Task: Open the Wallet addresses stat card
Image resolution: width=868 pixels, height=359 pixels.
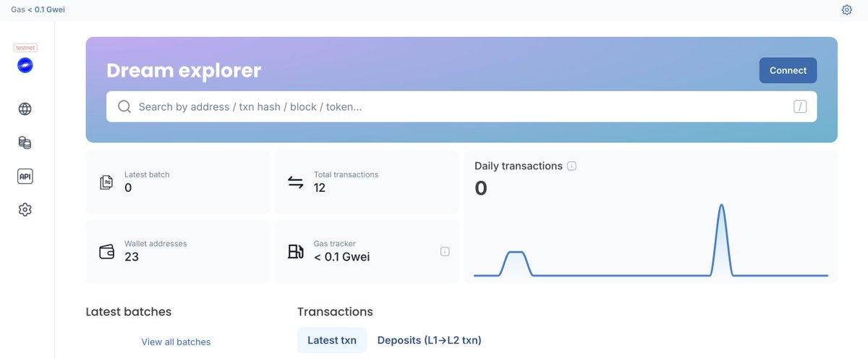Action: coord(178,252)
